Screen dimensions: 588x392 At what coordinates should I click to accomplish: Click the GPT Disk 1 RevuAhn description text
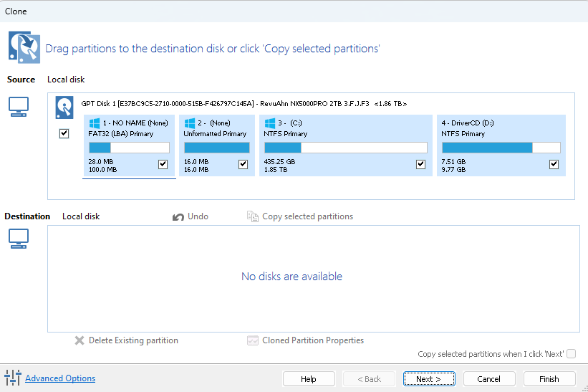244,103
